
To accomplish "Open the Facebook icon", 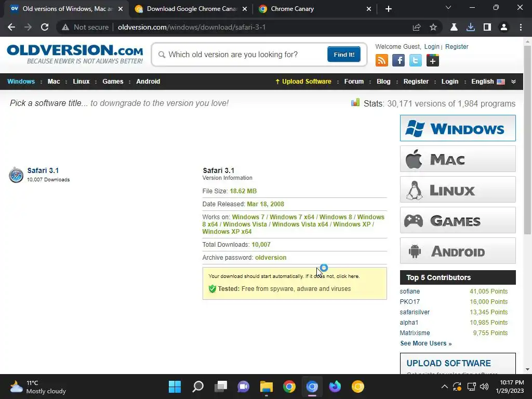I will pos(398,60).
